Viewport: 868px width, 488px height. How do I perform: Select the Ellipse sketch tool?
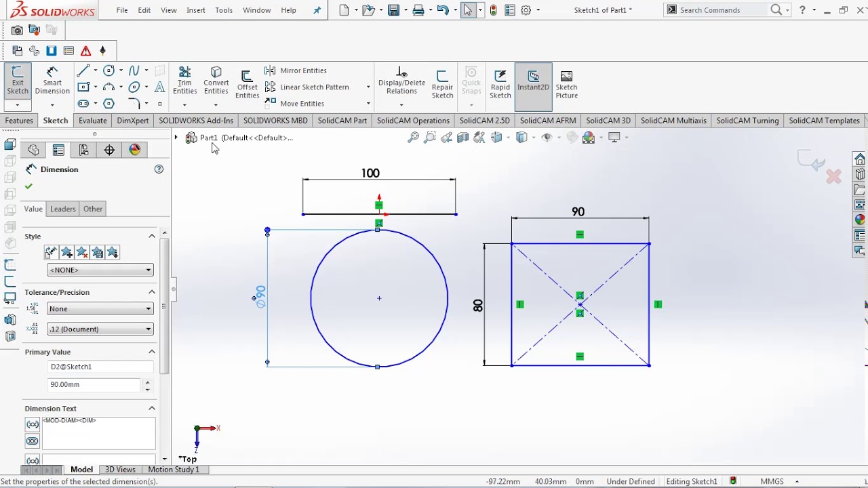click(x=134, y=87)
